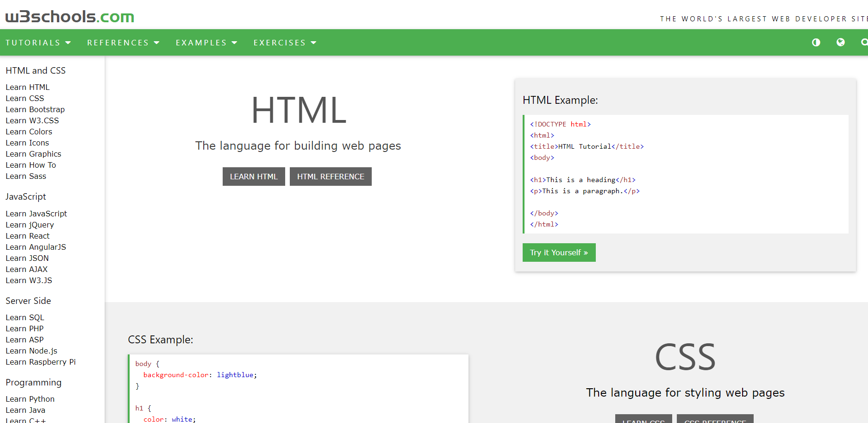Click the large CSS heading
The image size is (868, 423).
click(x=685, y=357)
